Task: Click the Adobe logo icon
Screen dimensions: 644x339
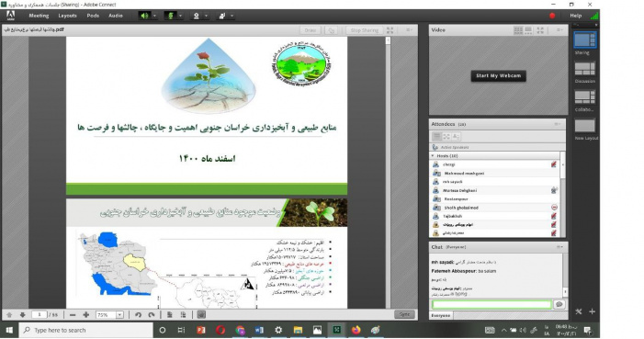Action: (x=11, y=16)
